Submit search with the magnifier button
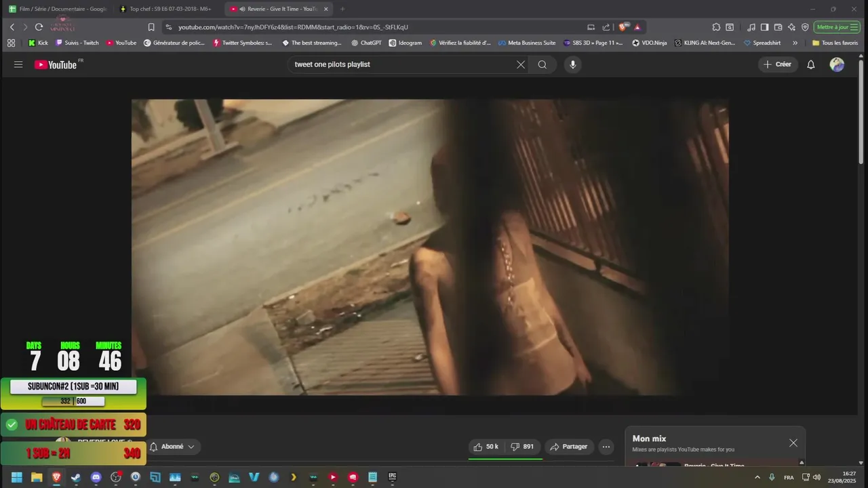The height and width of the screenshot is (488, 868). [542, 64]
